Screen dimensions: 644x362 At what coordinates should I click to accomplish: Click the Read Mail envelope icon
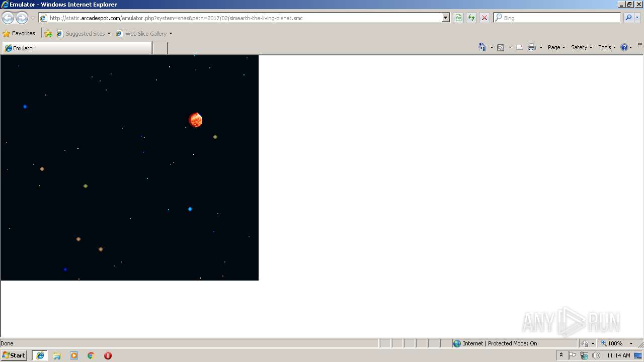click(520, 47)
